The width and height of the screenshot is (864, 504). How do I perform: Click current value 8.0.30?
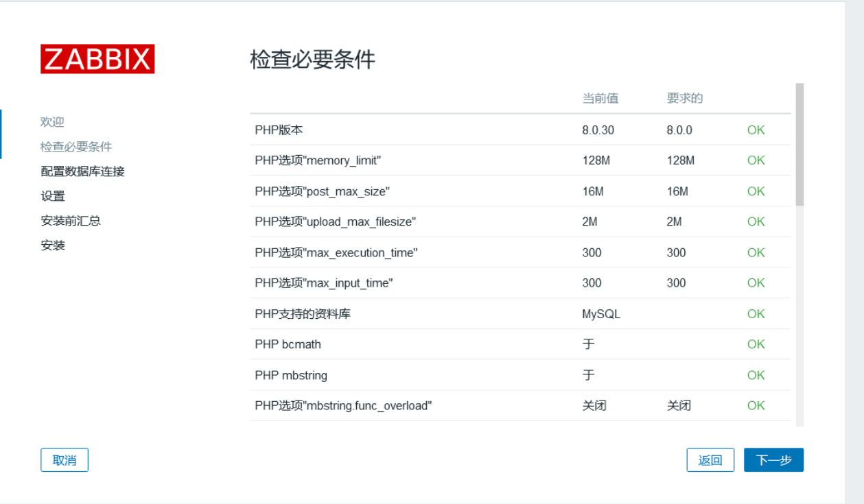(598, 130)
